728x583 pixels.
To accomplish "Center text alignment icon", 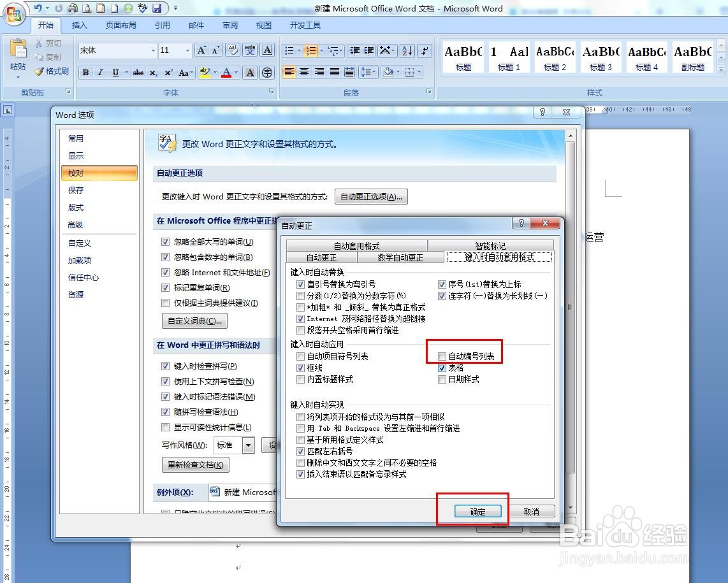I will pyautogui.click(x=303, y=72).
